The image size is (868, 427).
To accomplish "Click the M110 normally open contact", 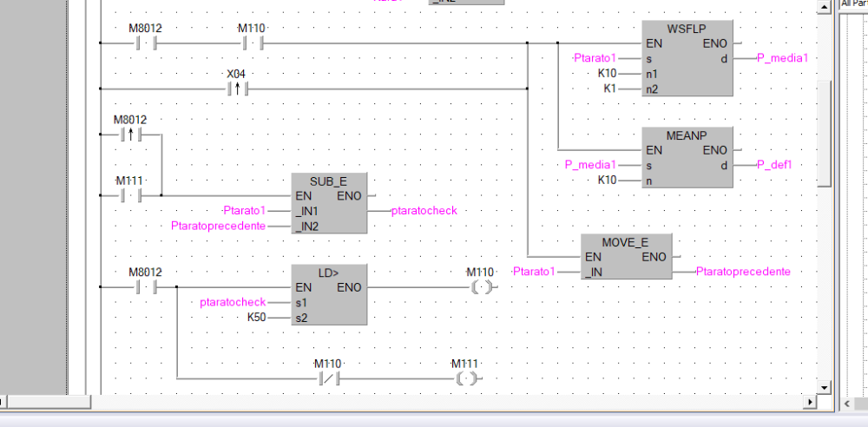I will point(252,43).
